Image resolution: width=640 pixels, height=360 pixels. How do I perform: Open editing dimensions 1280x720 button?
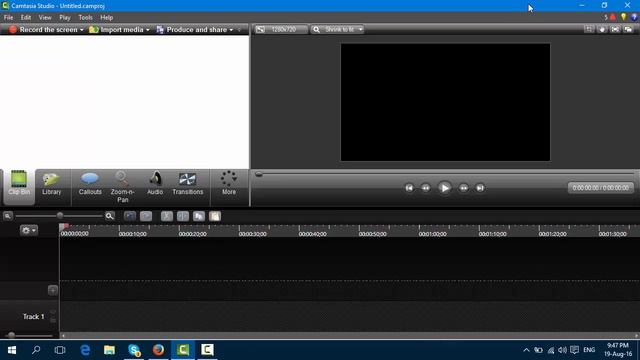pos(280,29)
